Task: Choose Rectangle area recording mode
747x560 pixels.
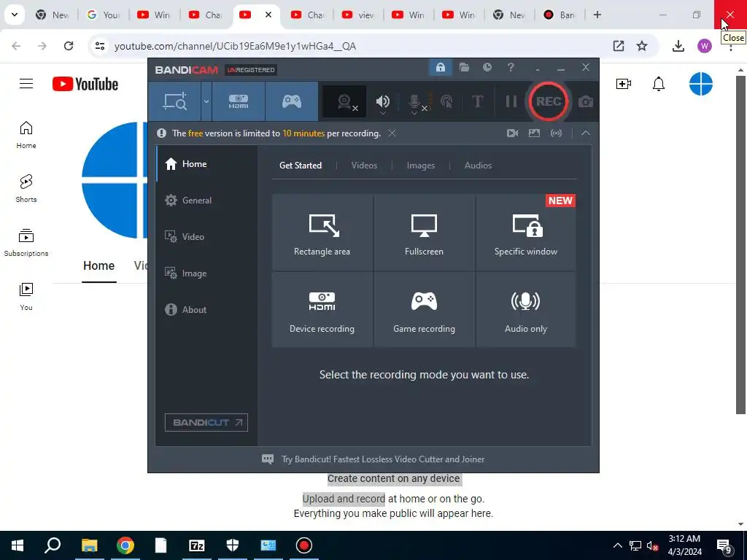Action: pyautogui.click(x=322, y=233)
